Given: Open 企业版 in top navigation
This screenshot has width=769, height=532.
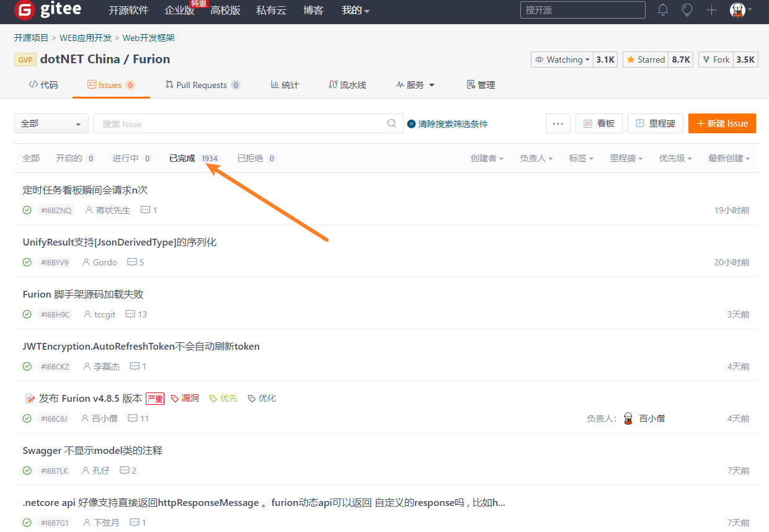Looking at the screenshot, I should (179, 11).
